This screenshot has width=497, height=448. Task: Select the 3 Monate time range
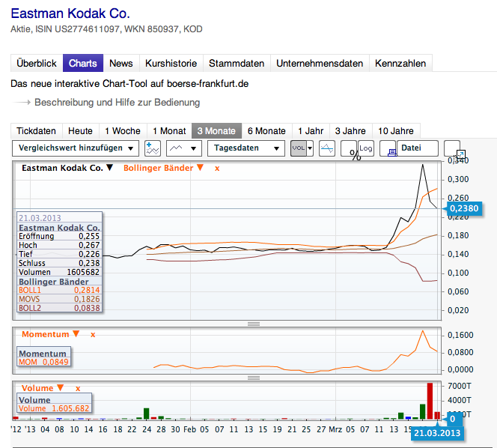216,130
